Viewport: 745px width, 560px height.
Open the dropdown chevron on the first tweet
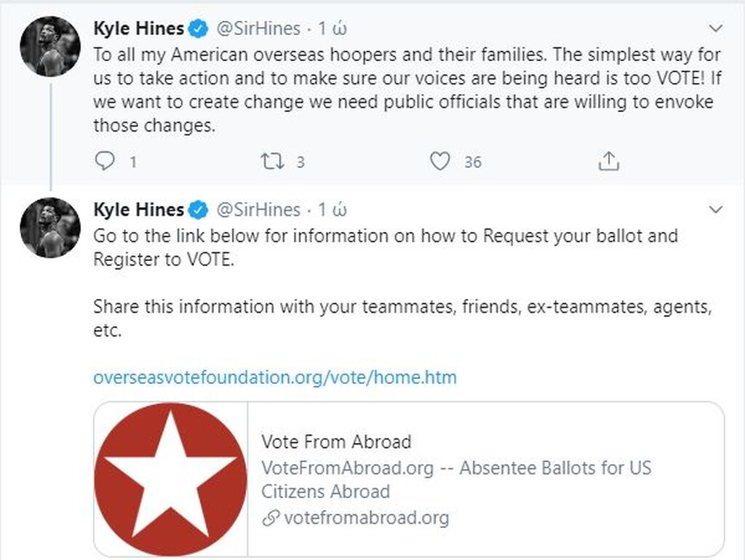coord(716,28)
